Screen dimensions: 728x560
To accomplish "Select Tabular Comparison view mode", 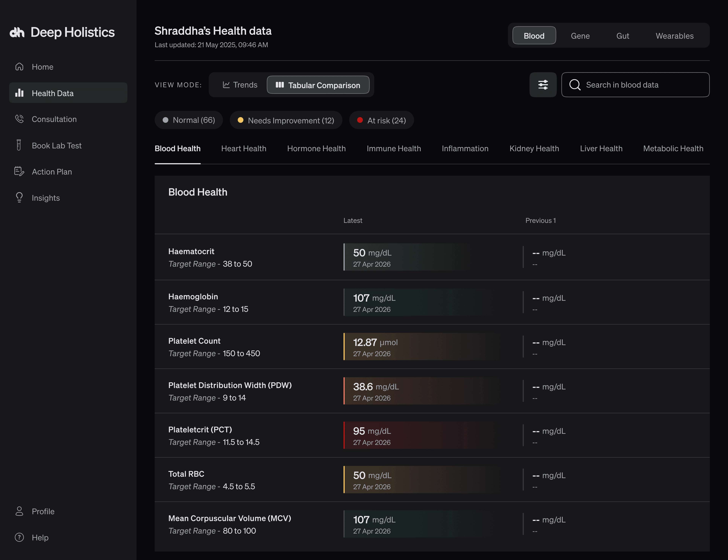I will pyautogui.click(x=318, y=85).
